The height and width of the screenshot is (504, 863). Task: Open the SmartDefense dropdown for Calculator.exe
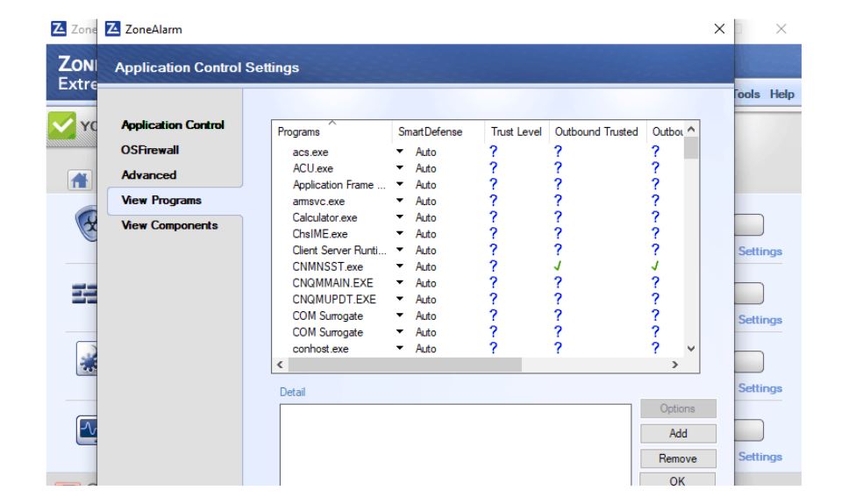pyautogui.click(x=400, y=217)
